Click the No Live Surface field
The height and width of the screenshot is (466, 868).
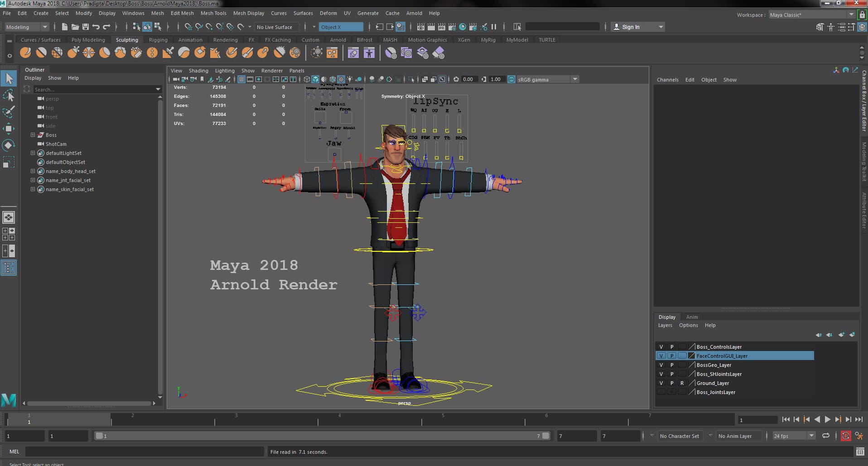pos(276,27)
